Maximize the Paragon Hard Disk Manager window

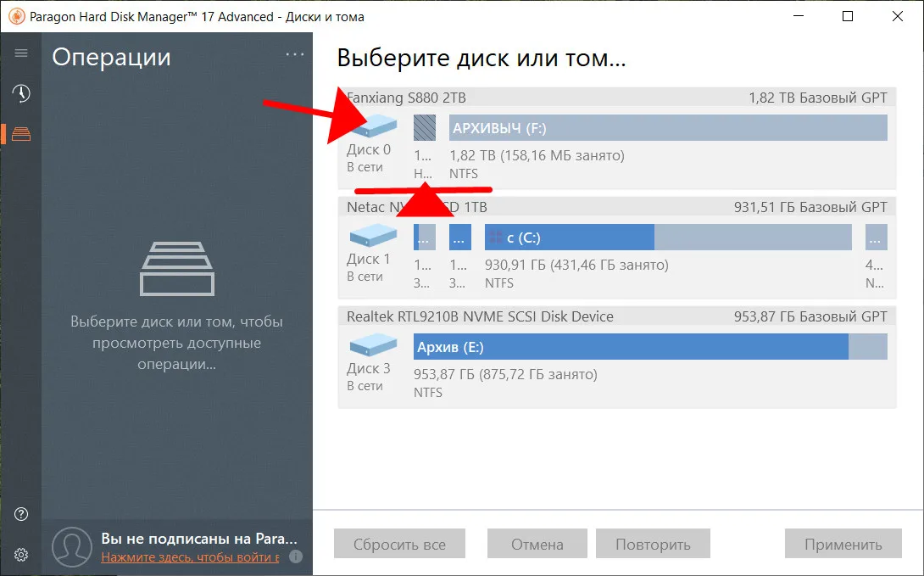click(848, 16)
